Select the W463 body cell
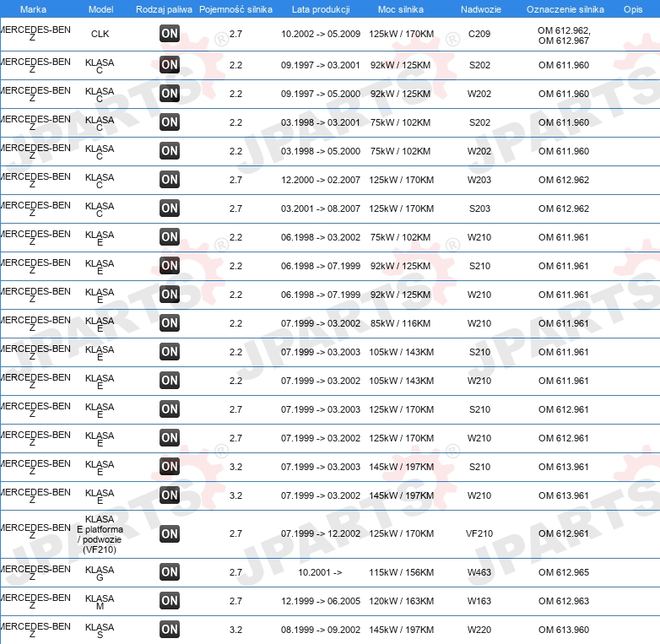The height and width of the screenshot is (644, 660). (x=479, y=572)
